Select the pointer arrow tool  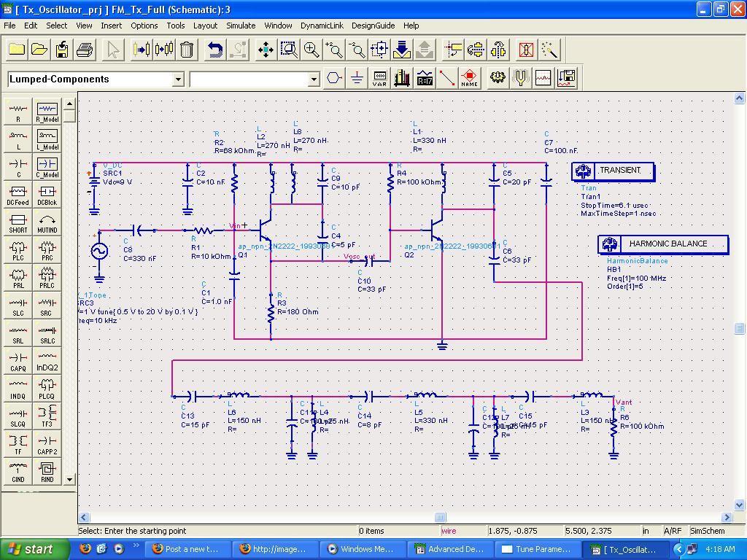click(113, 50)
